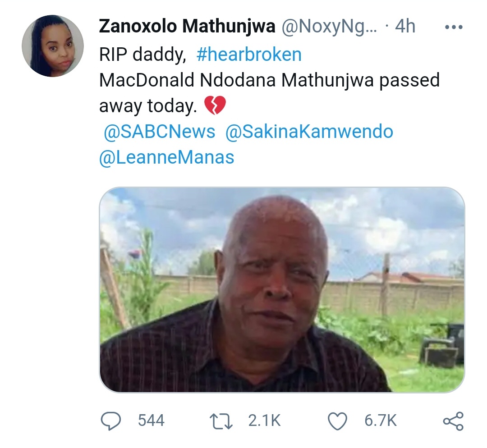This screenshot has width=487, height=448.
Task: Retweet using the retweet arrows icon
Action: point(222,421)
